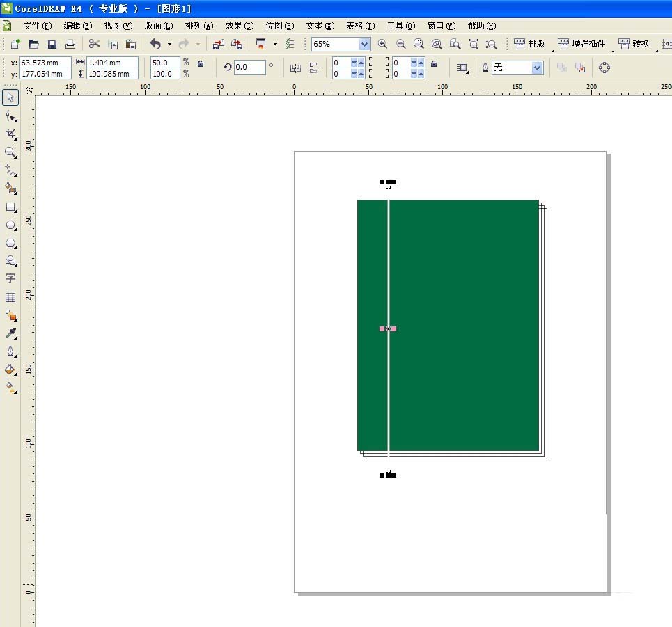Select the Rectangle tool
672x627 pixels.
pos(10,207)
